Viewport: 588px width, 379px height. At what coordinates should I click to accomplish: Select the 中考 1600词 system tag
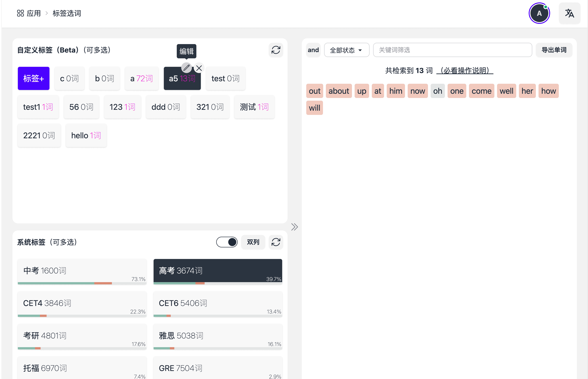pos(82,271)
